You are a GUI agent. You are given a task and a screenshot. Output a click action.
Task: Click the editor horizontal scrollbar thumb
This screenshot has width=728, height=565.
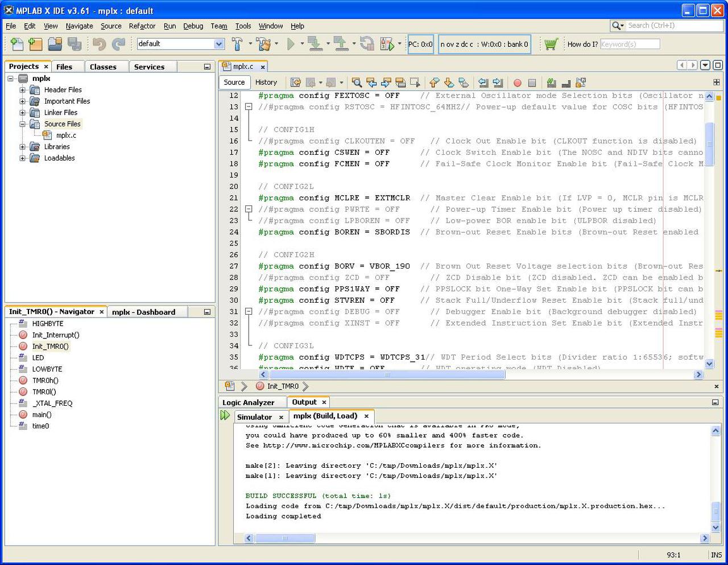pyautogui.click(x=388, y=374)
